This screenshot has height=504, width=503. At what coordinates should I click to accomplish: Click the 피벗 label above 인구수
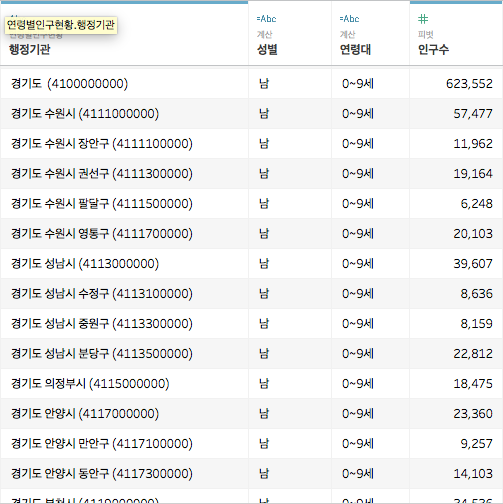click(x=425, y=34)
